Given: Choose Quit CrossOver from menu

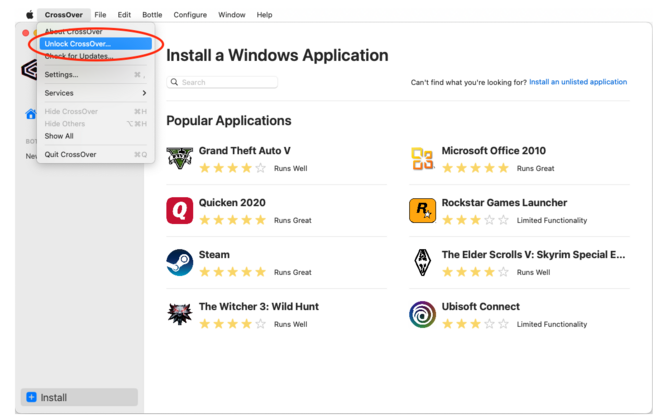Looking at the screenshot, I should click(x=71, y=155).
